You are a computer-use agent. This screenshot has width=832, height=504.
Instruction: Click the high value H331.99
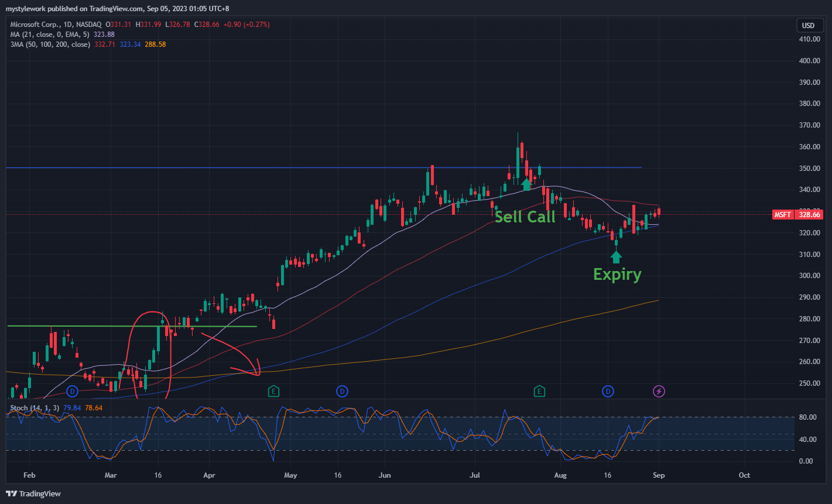click(x=148, y=25)
